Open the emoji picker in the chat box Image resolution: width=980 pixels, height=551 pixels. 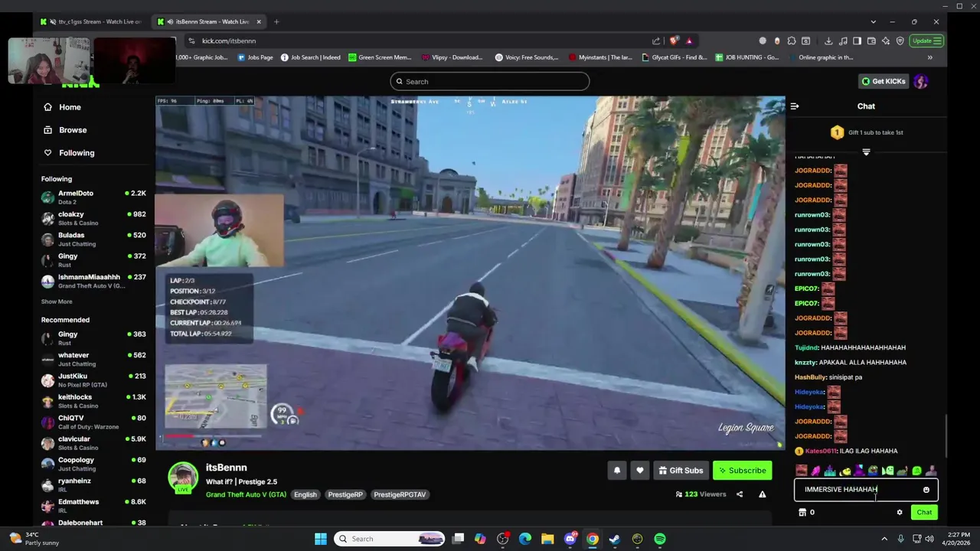pos(926,490)
